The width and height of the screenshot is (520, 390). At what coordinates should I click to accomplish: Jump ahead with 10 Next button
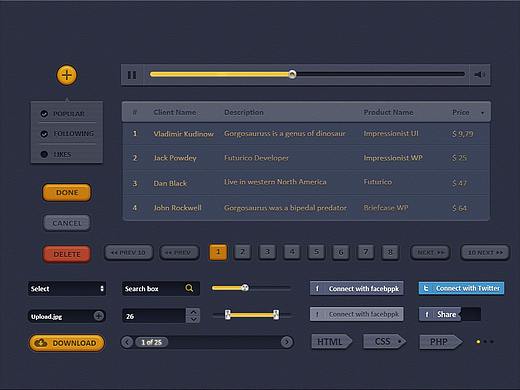point(485,252)
